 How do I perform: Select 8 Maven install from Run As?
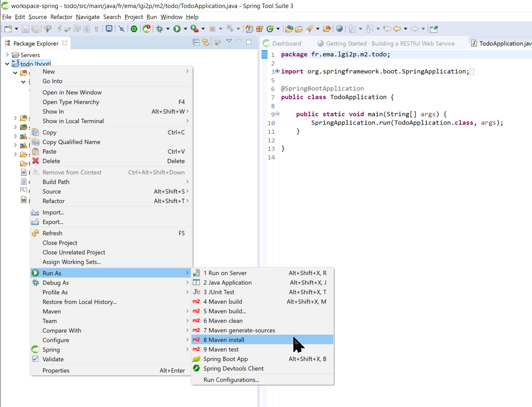[x=262, y=340]
